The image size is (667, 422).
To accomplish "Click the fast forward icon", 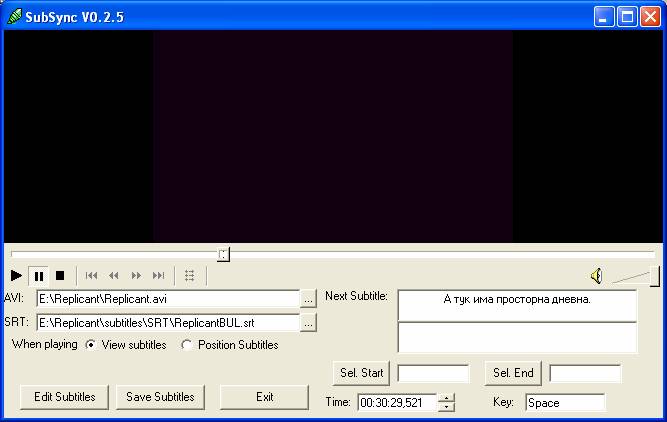I will point(136,276).
